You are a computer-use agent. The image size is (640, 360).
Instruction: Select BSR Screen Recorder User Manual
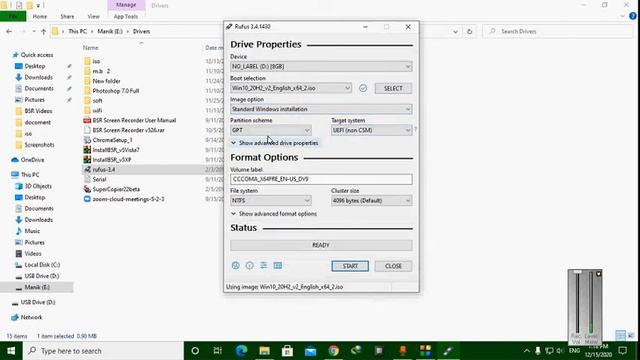point(134,120)
